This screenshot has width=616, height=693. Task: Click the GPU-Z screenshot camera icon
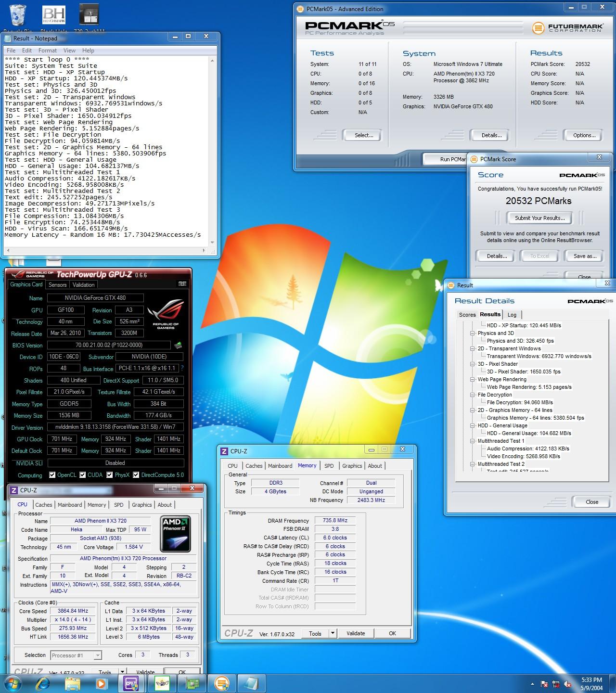(182, 284)
